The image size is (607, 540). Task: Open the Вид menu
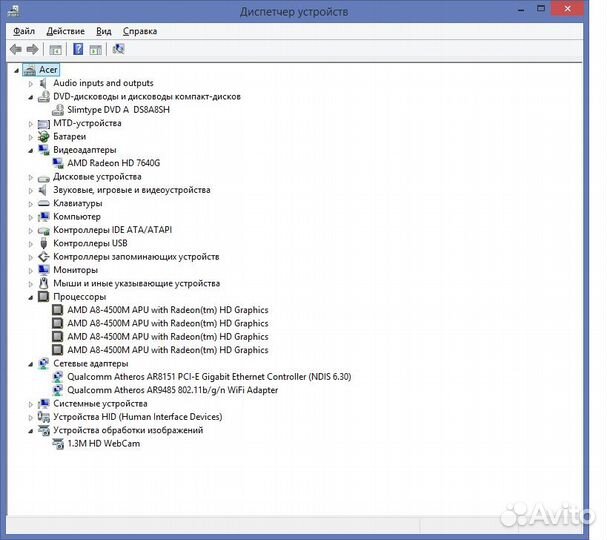(104, 31)
